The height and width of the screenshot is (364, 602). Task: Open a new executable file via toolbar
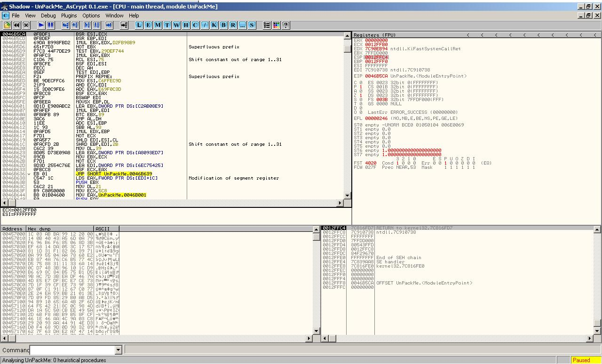coord(7,25)
